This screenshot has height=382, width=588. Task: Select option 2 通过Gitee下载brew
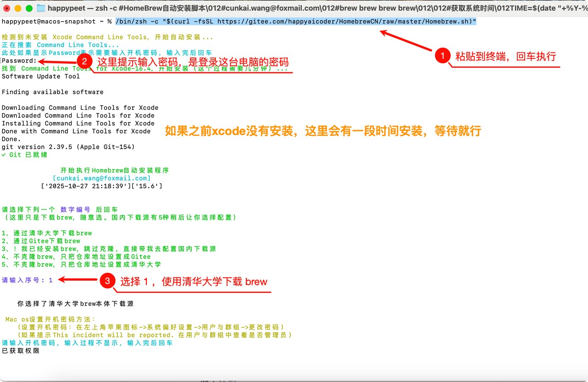(41, 241)
